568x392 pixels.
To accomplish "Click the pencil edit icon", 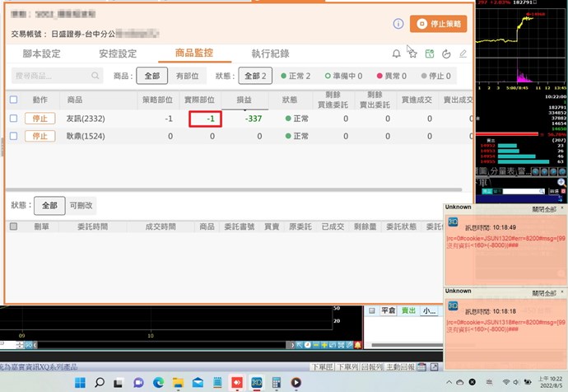I will pos(463,54).
